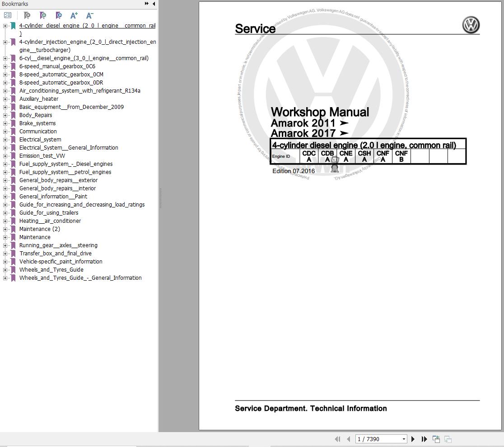The height and width of the screenshot is (447, 504).
Task: Click the page number field 1 / 7390
Action: pyautogui.click(x=378, y=439)
